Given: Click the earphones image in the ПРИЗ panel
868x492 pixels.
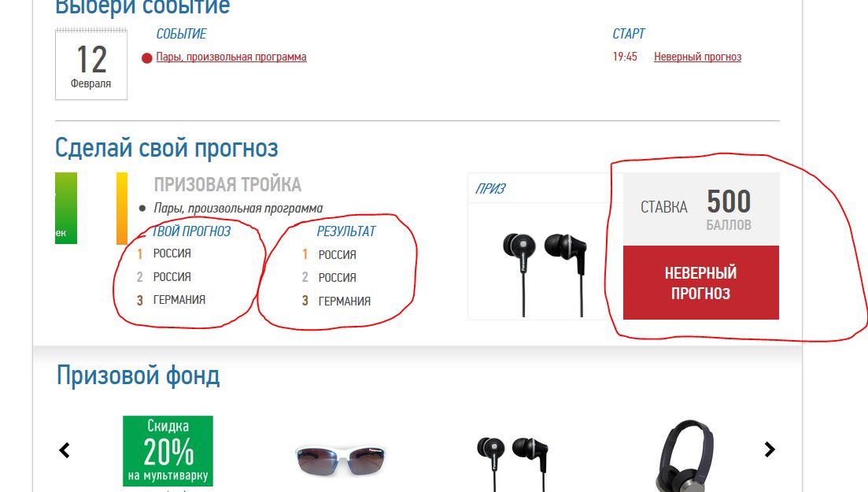Looking at the screenshot, I should pyautogui.click(x=545, y=274).
